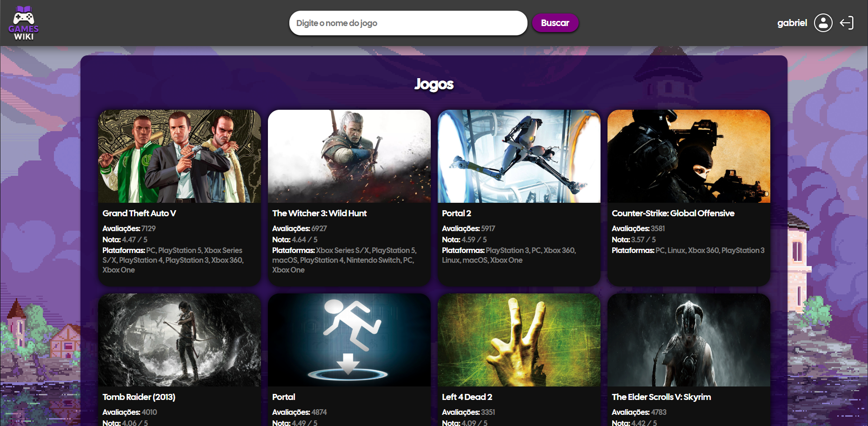This screenshot has height=426, width=868.
Task: Open the Portal game cover image
Action: click(349, 340)
